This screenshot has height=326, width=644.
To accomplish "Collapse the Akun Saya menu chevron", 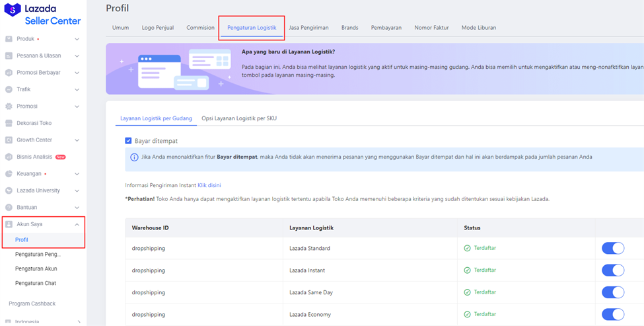I will pos(77,224).
